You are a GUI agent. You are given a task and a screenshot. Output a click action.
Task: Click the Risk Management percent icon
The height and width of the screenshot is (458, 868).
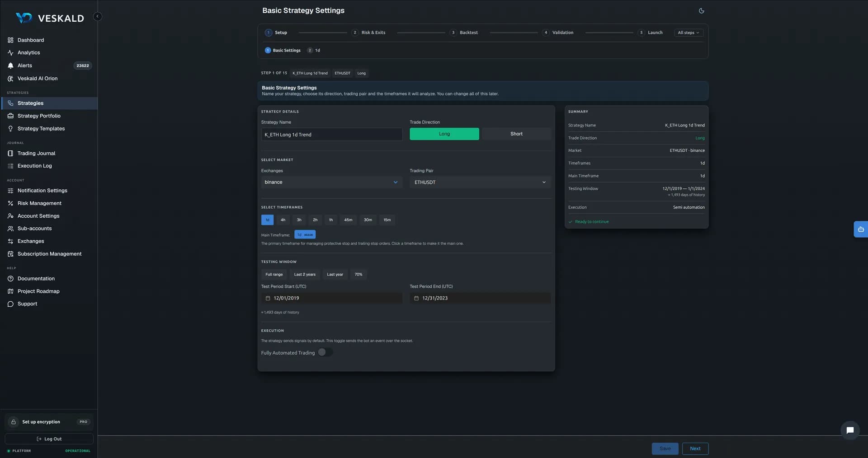pos(10,203)
